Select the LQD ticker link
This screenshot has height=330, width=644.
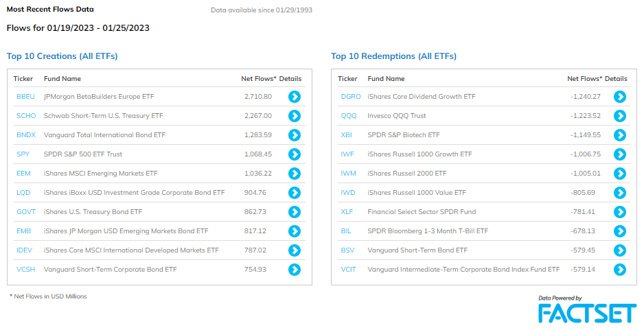[23, 193]
